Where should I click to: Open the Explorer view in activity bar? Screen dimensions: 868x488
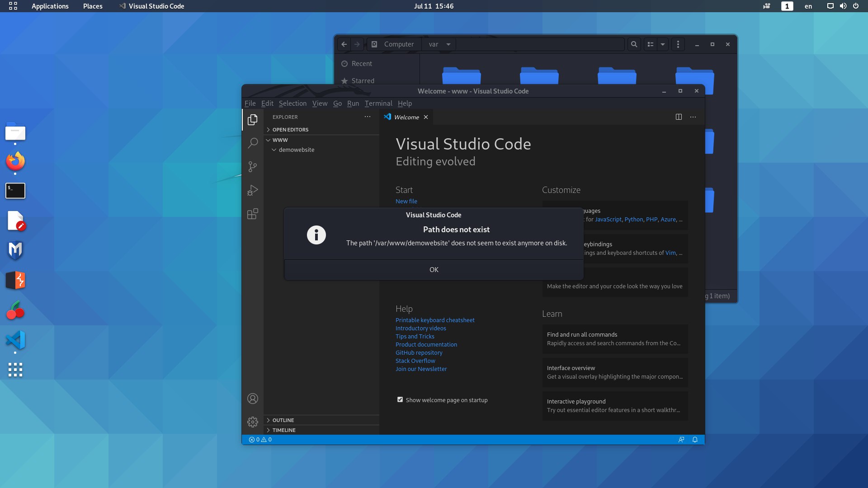pyautogui.click(x=253, y=120)
